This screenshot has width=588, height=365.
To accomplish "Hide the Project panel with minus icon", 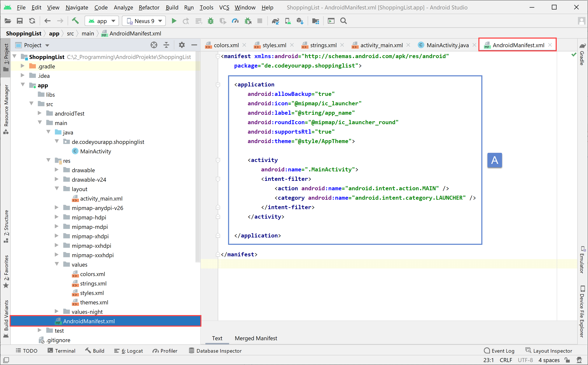I will [x=194, y=45].
